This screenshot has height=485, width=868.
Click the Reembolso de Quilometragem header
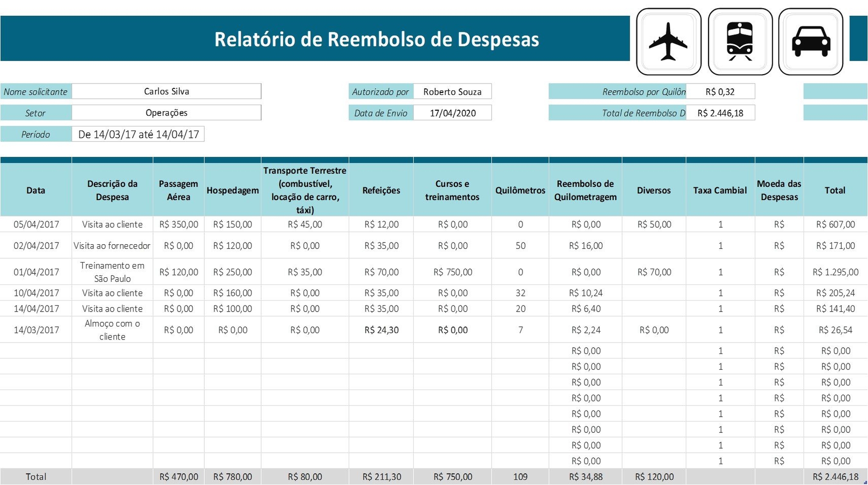(x=585, y=190)
